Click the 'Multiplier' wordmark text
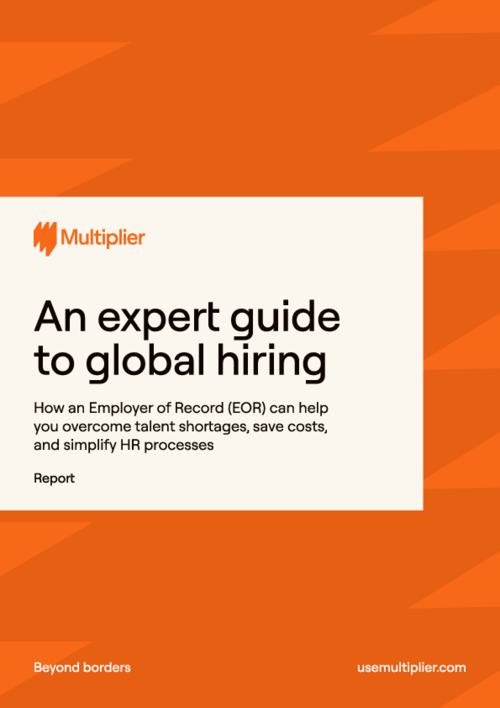The height and width of the screenshot is (708, 500). coord(103,238)
